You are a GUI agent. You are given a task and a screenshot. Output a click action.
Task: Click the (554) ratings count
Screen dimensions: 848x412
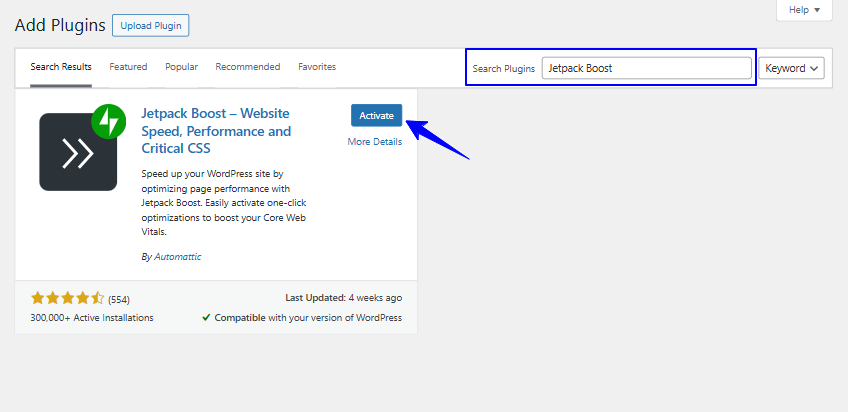point(119,300)
